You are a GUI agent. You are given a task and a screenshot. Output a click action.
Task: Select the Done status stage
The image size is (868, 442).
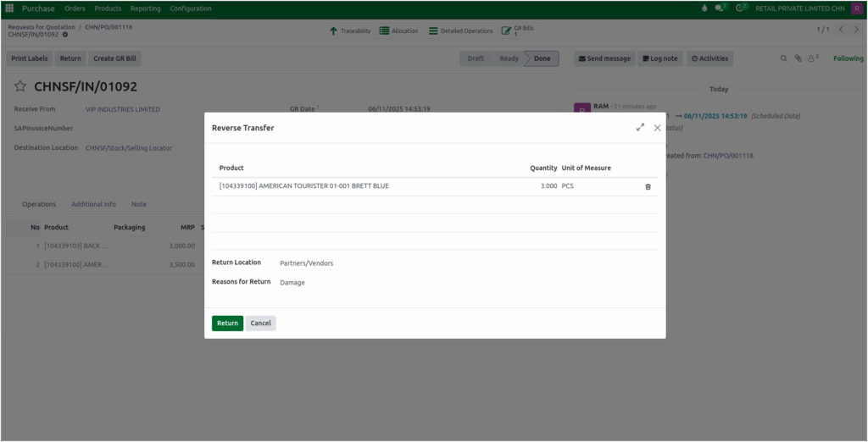click(x=542, y=58)
